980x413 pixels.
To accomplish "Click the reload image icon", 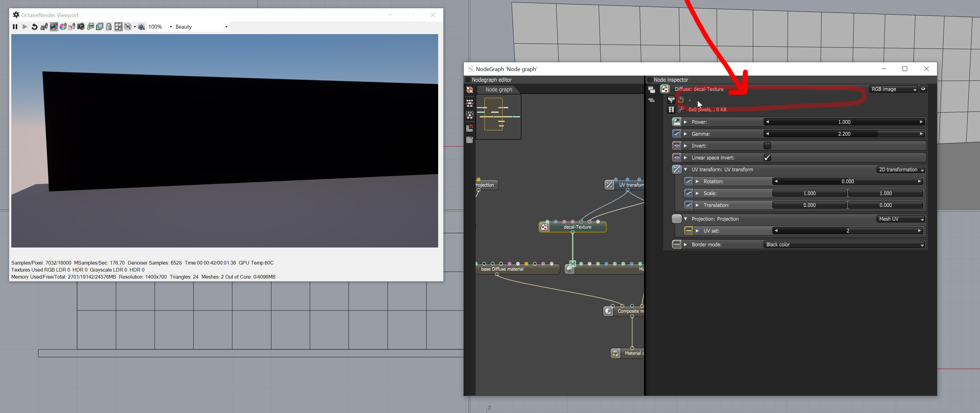I will point(681,100).
